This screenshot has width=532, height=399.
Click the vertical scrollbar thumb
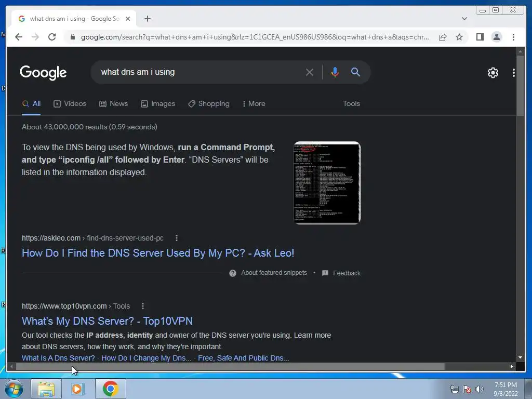520,86
